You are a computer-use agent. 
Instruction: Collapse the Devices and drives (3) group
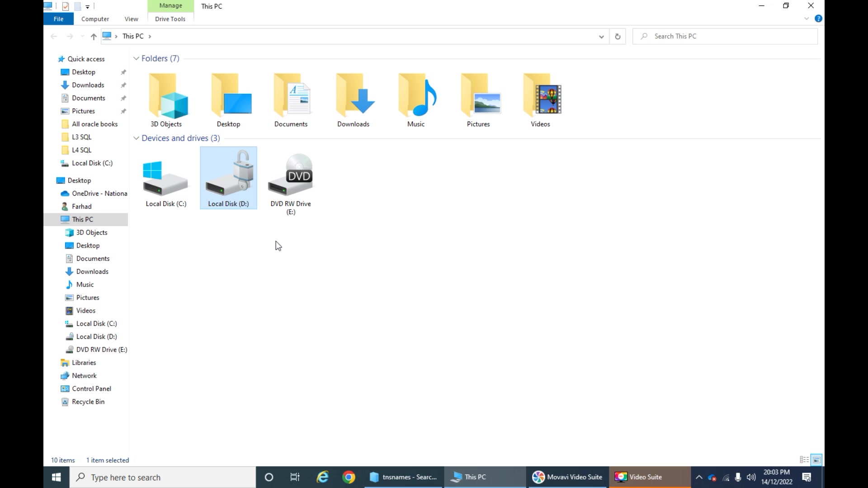coord(136,138)
